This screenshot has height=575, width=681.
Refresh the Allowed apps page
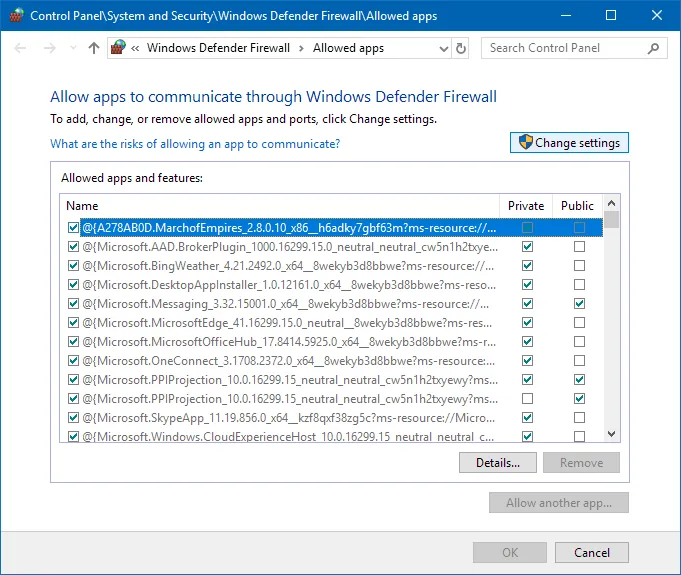[461, 48]
